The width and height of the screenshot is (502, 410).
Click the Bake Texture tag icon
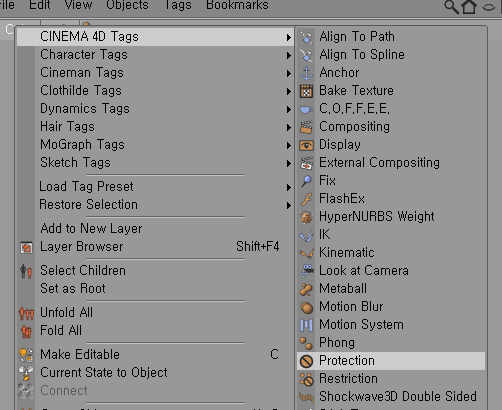coord(306,91)
